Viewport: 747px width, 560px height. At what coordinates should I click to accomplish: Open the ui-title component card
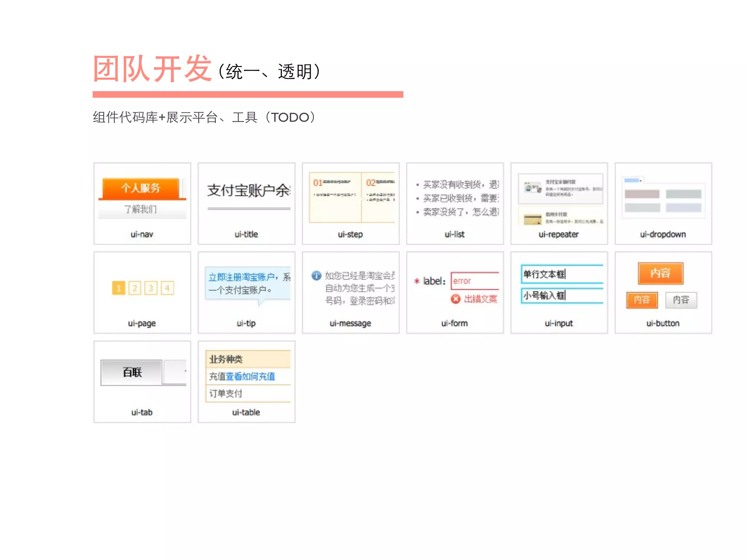pos(246,203)
